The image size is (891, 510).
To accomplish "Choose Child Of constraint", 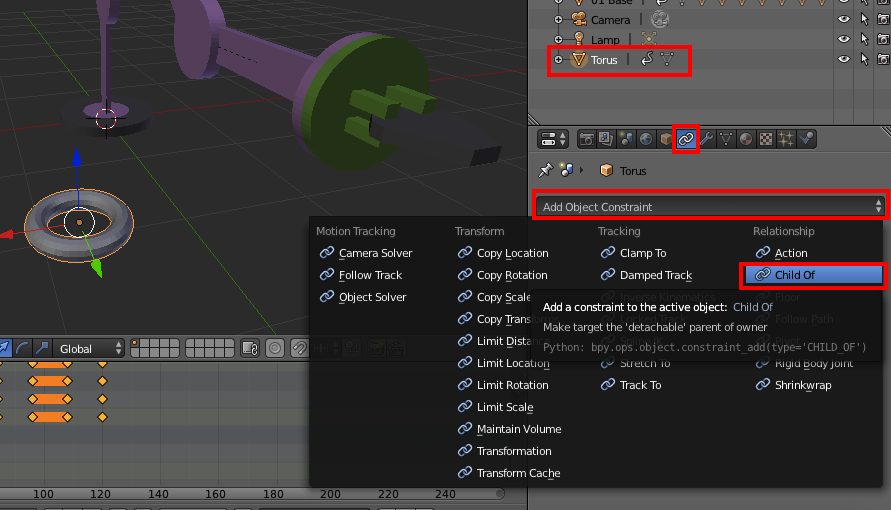I will (813, 275).
